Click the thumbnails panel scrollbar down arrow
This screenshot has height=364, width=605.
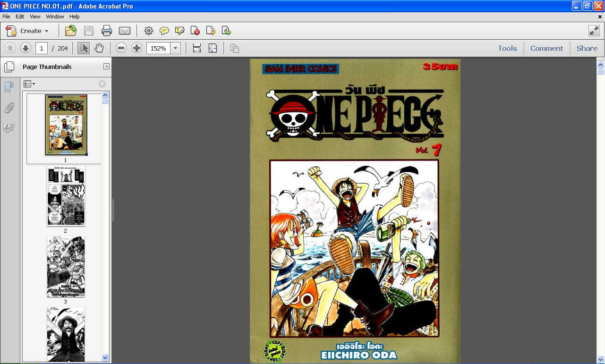click(105, 358)
